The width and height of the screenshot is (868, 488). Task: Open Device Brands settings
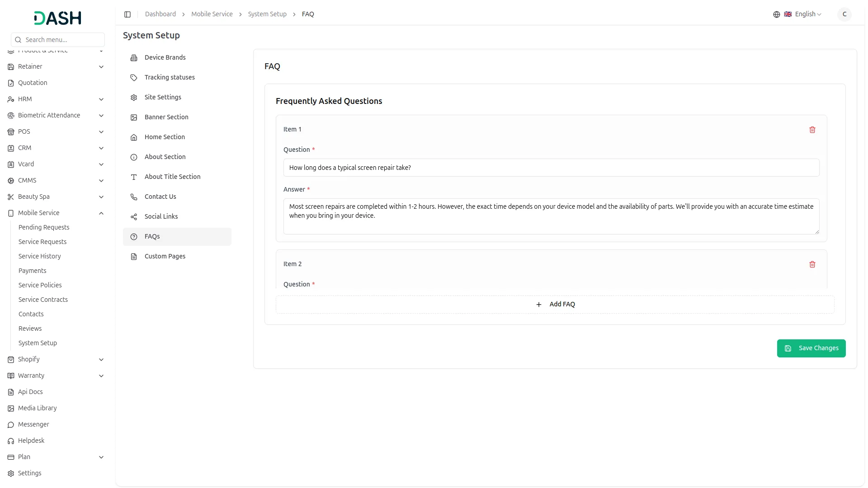pyautogui.click(x=165, y=57)
